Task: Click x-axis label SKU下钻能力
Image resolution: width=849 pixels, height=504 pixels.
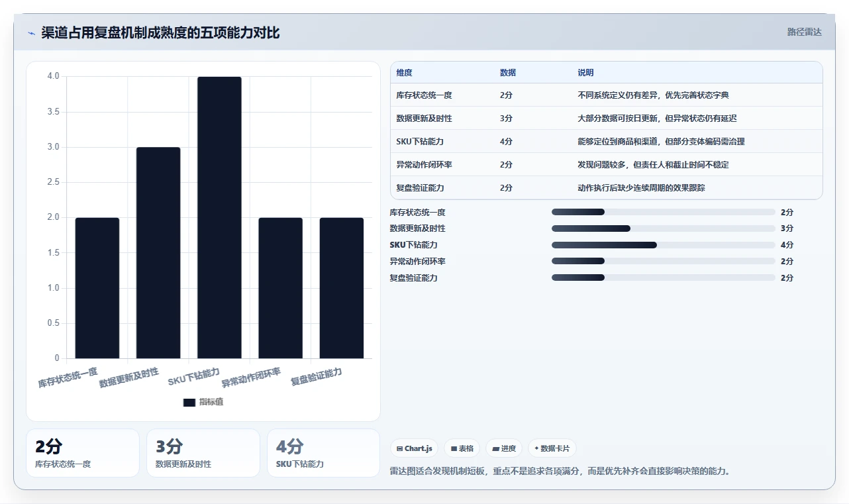Action: pos(194,377)
